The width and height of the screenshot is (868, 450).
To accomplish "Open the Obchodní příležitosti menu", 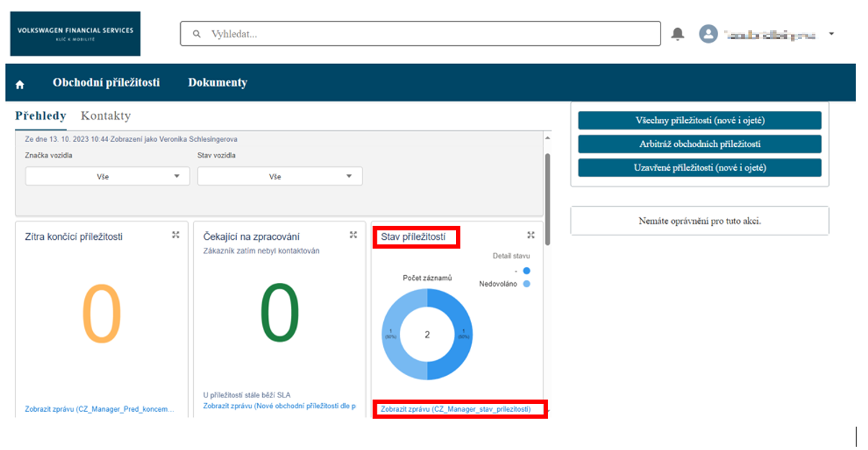I will [106, 83].
